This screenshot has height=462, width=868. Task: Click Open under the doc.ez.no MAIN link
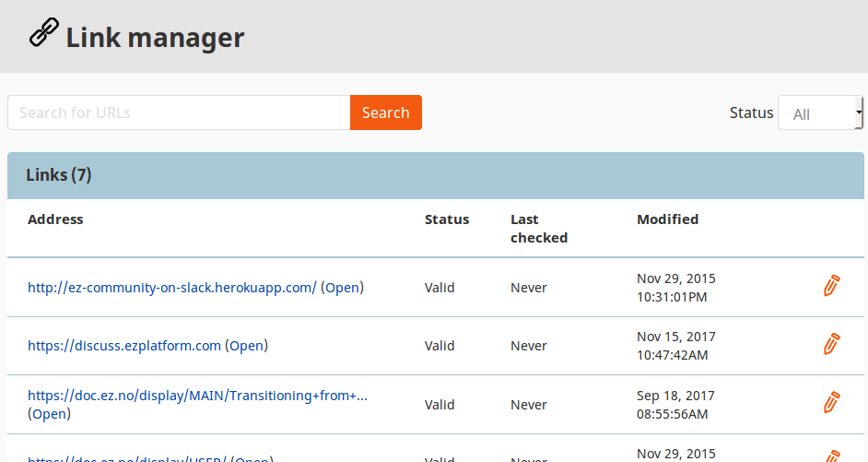point(49,414)
